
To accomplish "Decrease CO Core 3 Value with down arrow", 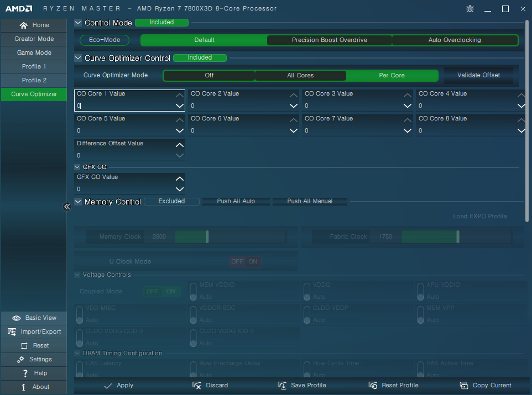I will [x=408, y=106].
